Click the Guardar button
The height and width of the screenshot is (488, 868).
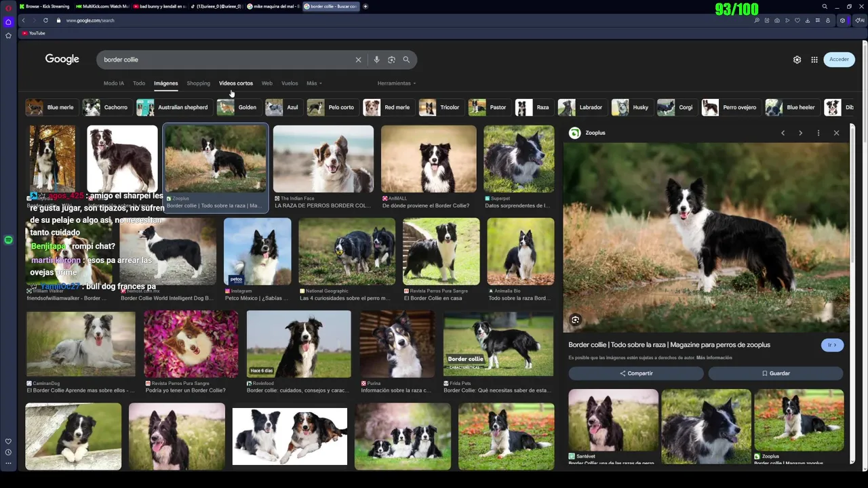pyautogui.click(x=776, y=373)
